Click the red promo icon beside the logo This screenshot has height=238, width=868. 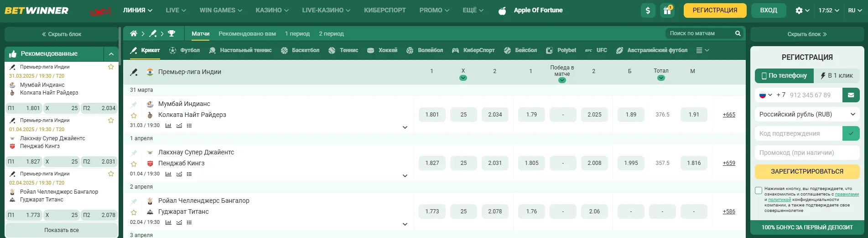[100, 11]
